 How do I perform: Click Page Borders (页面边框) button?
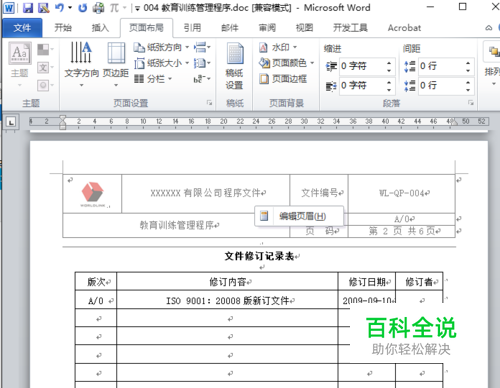pyautogui.click(x=283, y=79)
